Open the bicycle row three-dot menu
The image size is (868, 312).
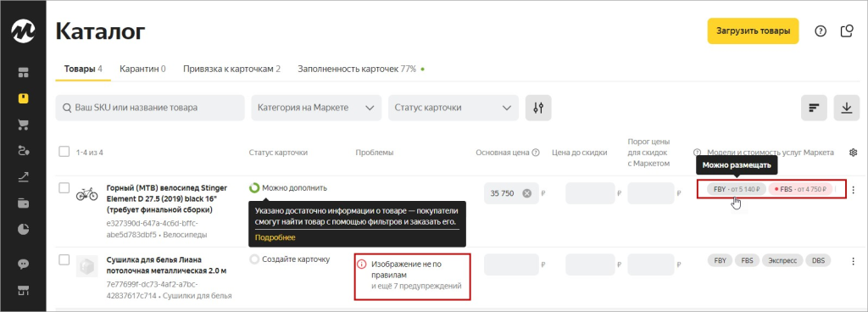tap(853, 190)
